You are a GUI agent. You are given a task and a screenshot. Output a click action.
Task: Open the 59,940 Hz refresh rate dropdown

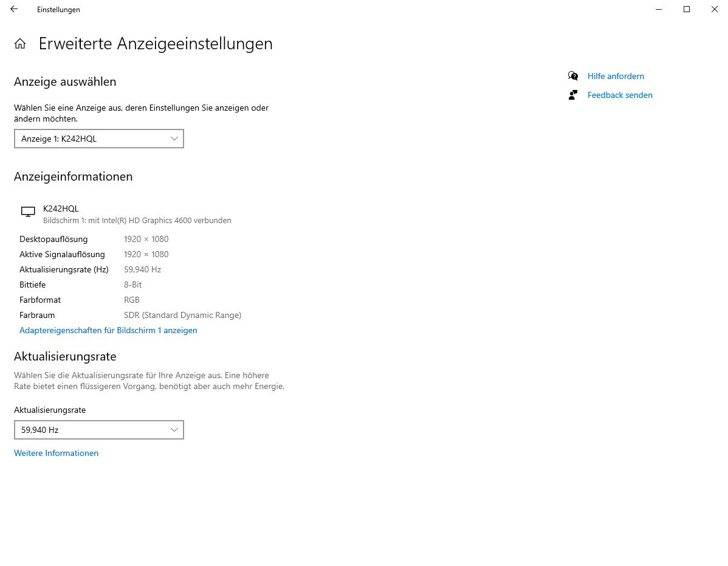pyautogui.click(x=99, y=430)
